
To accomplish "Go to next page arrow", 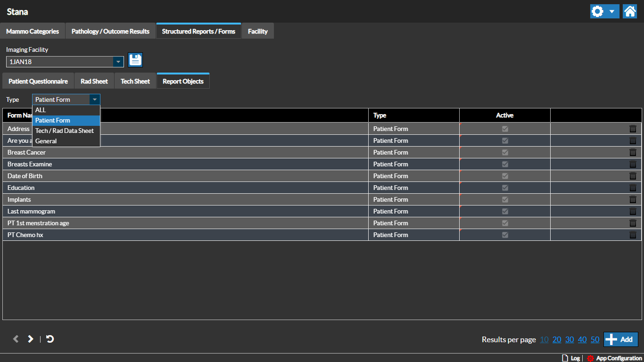I will 31,339.
